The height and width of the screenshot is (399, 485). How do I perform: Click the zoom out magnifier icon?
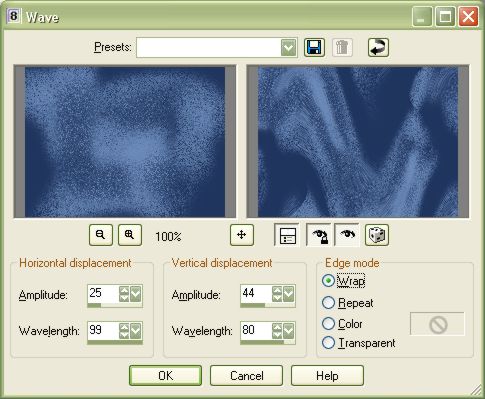[101, 235]
